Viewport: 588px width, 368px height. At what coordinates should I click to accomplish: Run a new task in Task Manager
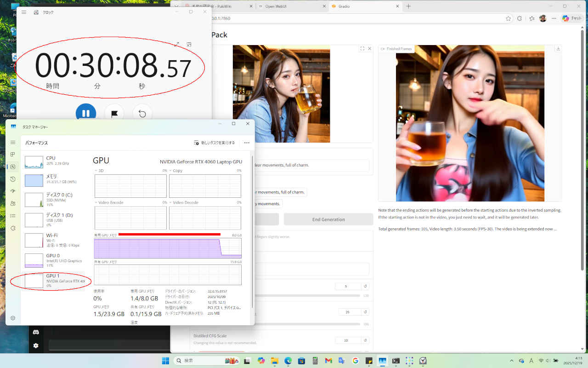tap(215, 143)
